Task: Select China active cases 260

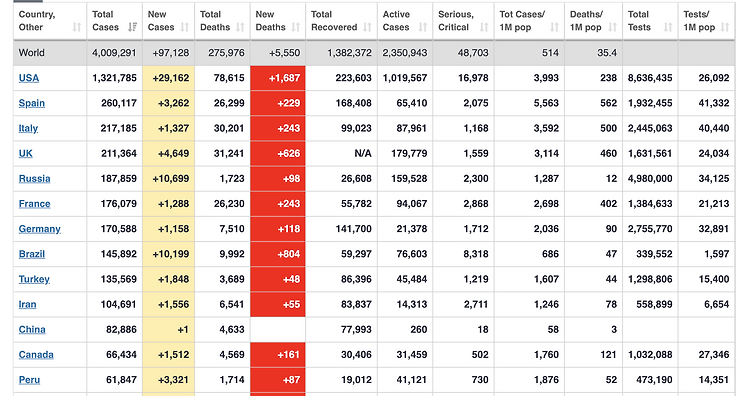Action: pos(419,330)
